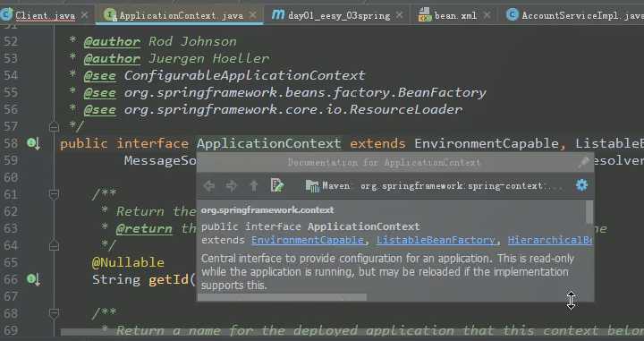
Task: Collapse the fold marker on line 64
Action: (x=54, y=246)
